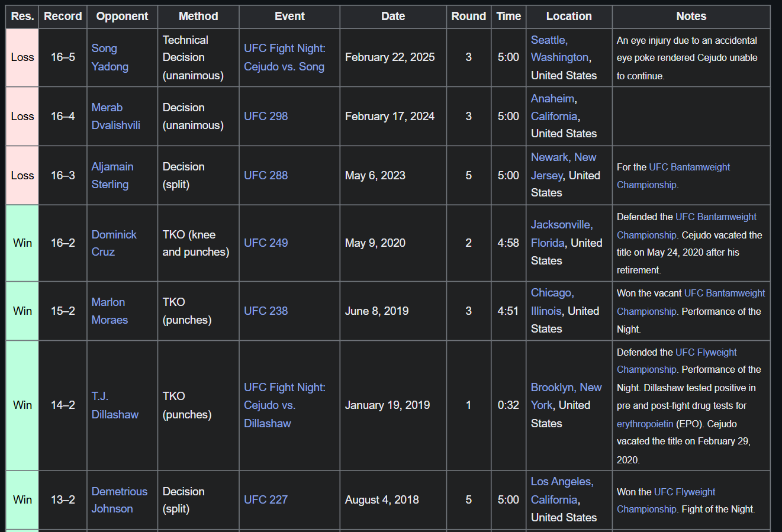Open the Demetrious Johnson opponent link
The width and height of the screenshot is (782, 532).
[119, 499]
